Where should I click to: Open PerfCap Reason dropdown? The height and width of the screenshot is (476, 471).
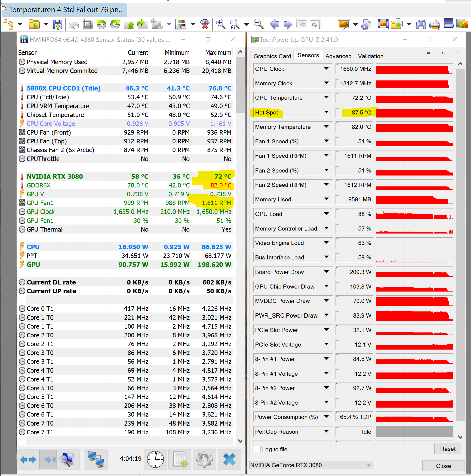pos(326,432)
